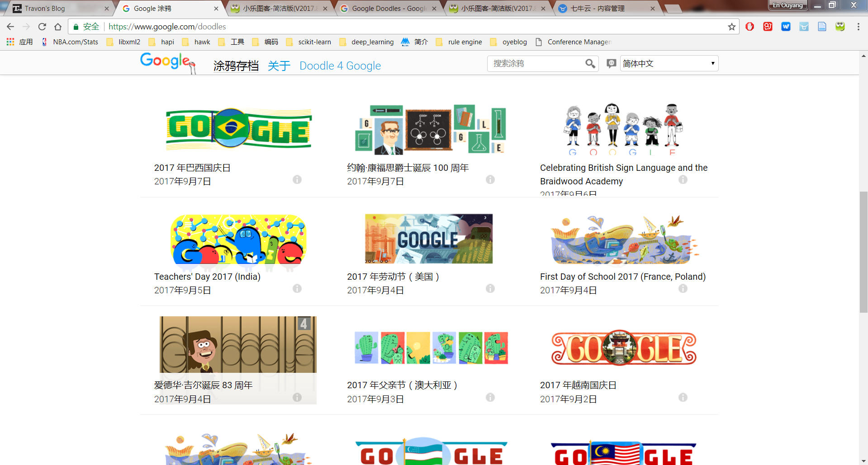
Task: Open the John Cornforth doodle thumbnail
Action: [431, 129]
